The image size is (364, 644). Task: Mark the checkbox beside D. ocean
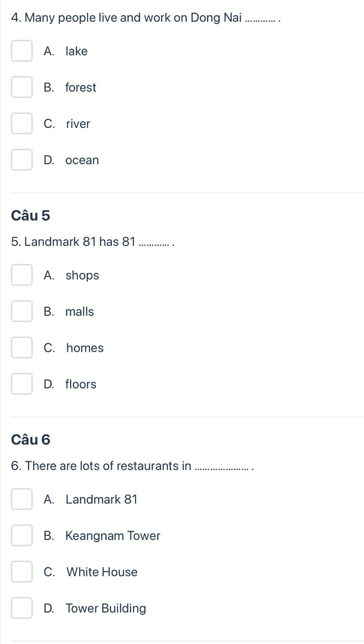[x=22, y=160]
